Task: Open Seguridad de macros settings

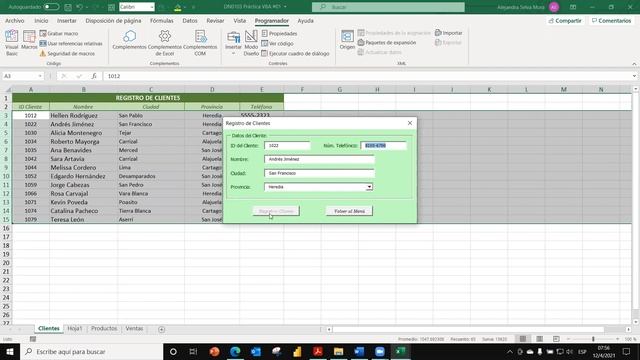Action: [x=67, y=53]
